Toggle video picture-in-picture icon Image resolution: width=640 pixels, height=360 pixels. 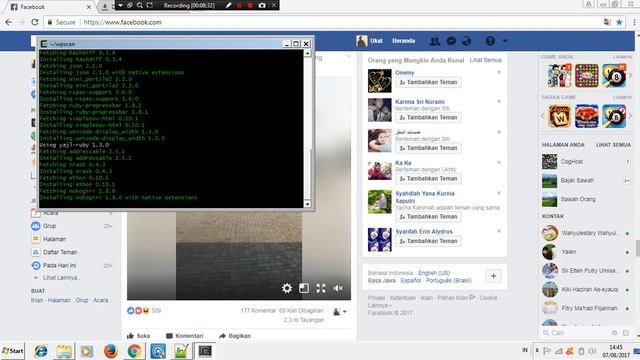[x=304, y=288]
